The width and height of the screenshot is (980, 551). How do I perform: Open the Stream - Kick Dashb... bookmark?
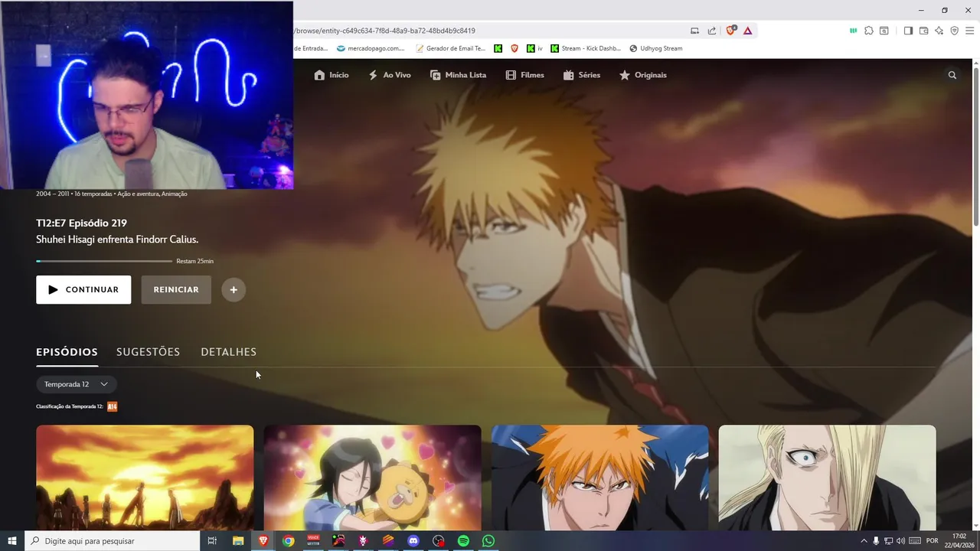(586, 48)
